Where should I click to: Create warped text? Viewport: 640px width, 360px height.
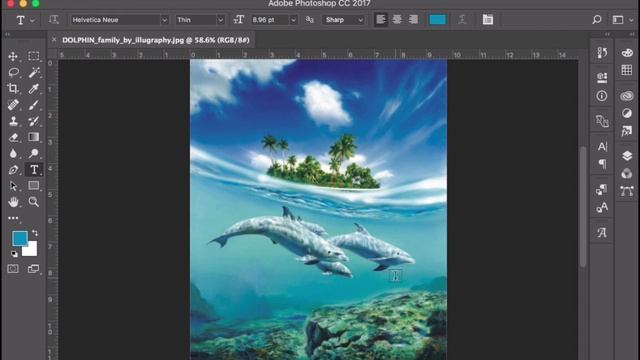coord(462,20)
